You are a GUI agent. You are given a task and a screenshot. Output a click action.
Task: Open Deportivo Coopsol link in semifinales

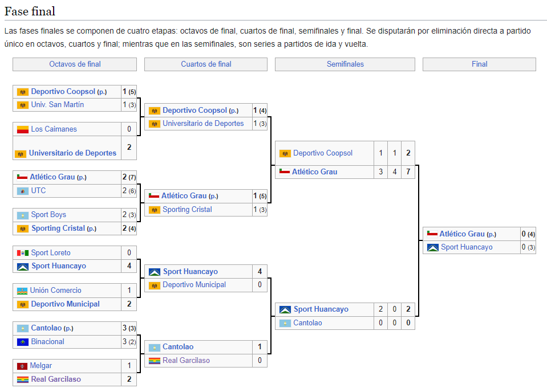323,153
